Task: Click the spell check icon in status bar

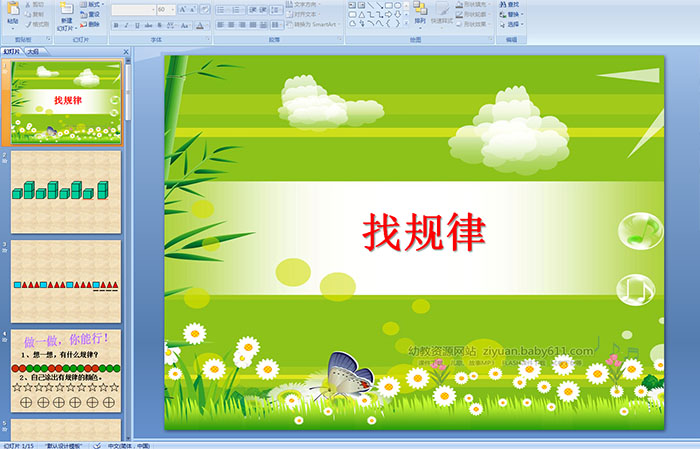Action: [97, 445]
